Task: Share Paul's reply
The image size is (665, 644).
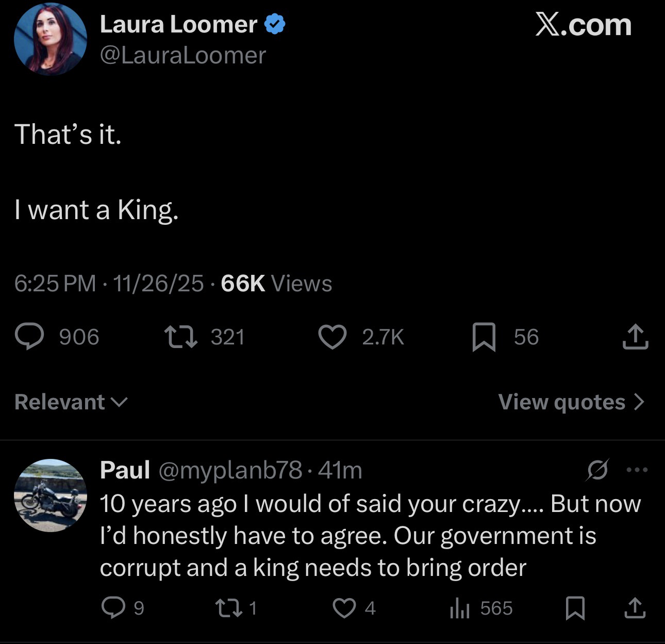Action: tap(635, 608)
